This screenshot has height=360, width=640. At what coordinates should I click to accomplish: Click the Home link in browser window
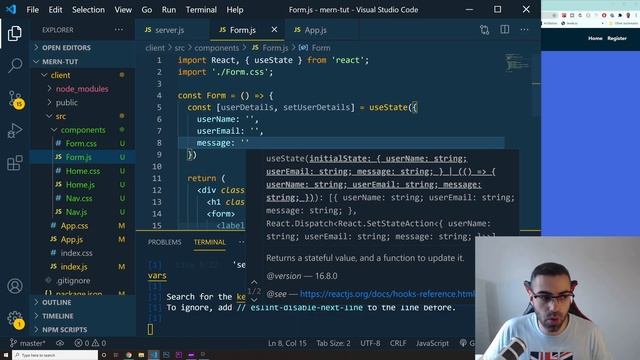click(x=595, y=38)
